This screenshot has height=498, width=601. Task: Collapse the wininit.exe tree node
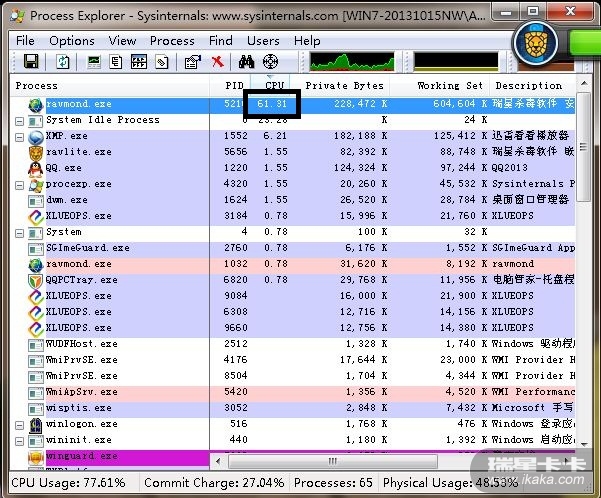click(20, 441)
